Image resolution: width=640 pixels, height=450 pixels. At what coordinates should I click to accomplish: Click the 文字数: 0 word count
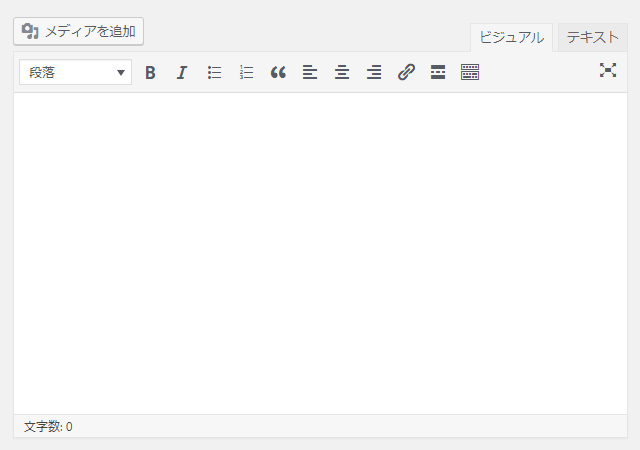(48, 427)
